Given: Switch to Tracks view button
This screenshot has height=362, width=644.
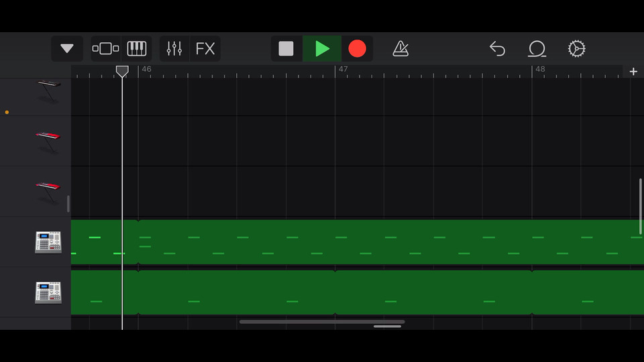Looking at the screenshot, I should [105, 48].
